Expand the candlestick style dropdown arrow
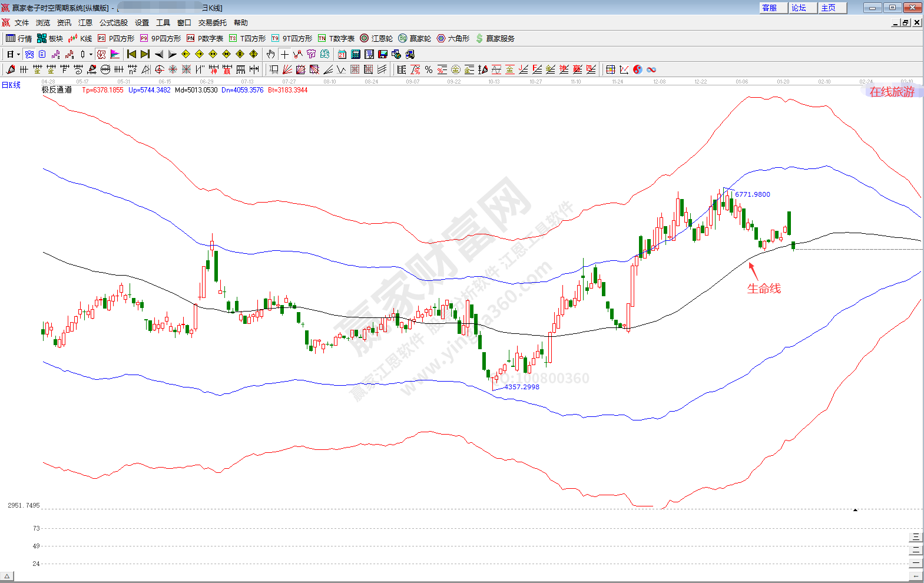 pos(90,54)
